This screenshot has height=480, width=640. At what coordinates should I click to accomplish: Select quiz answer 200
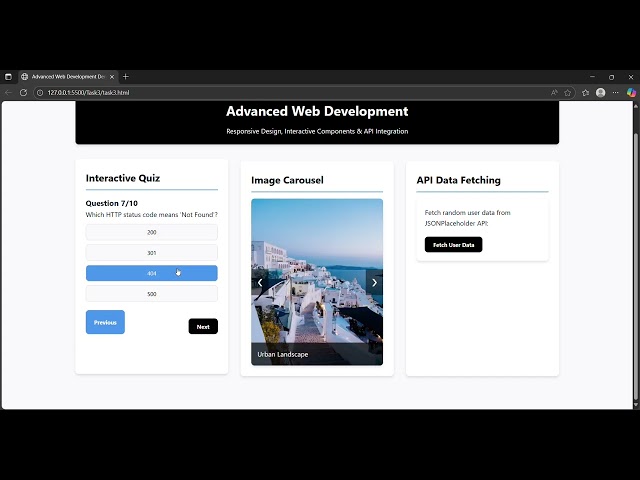(x=151, y=232)
